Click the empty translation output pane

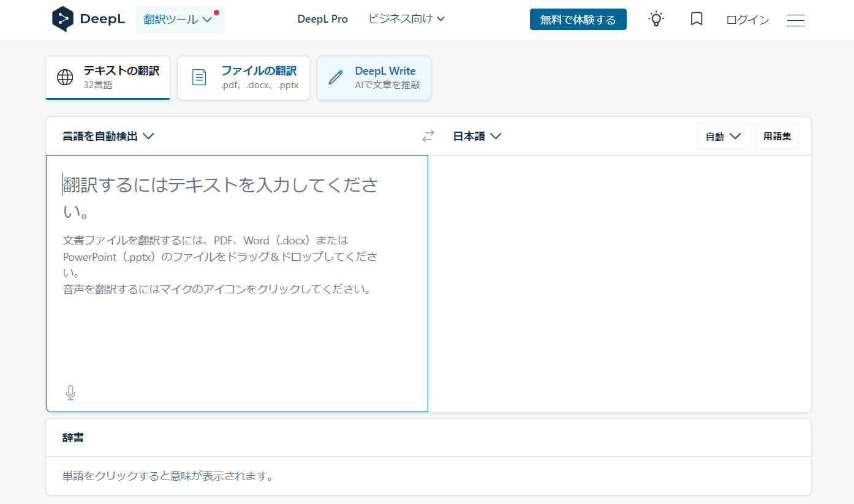pyautogui.click(x=619, y=283)
